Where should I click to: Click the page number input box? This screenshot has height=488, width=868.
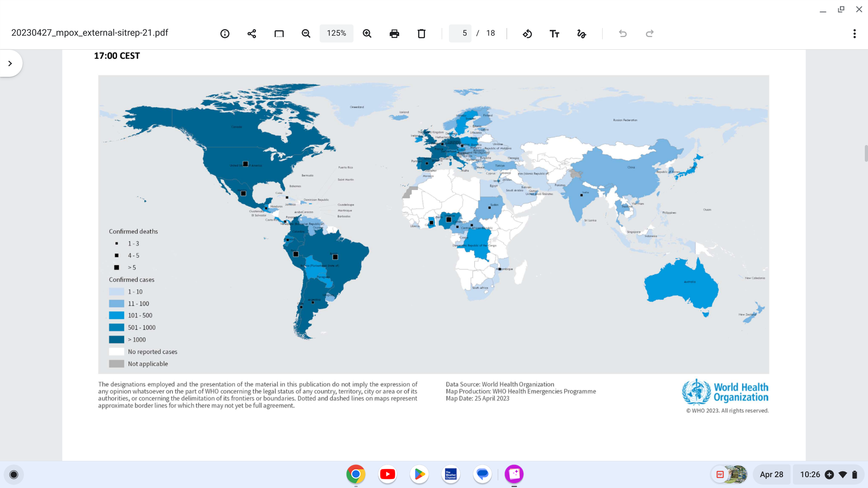coord(460,33)
